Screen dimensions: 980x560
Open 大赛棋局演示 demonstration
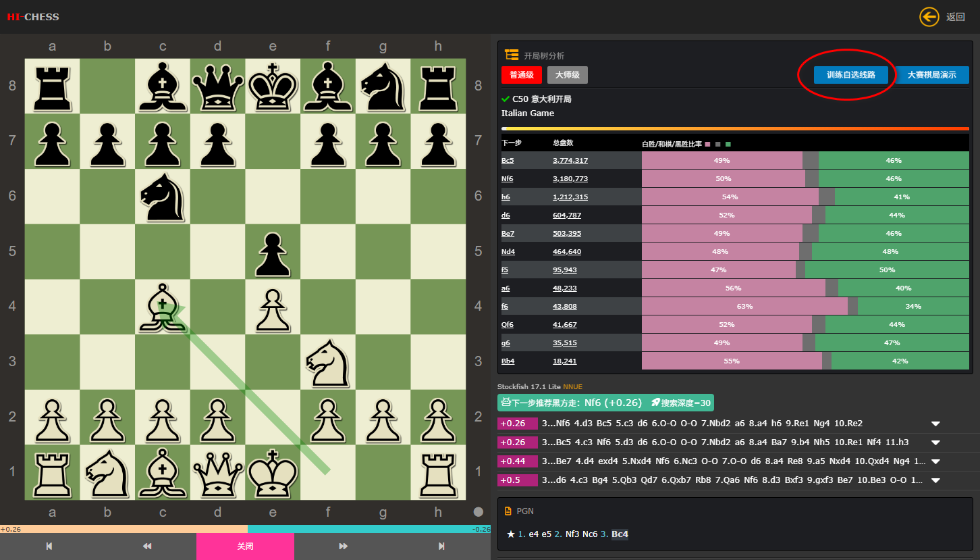click(x=931, y=75)
